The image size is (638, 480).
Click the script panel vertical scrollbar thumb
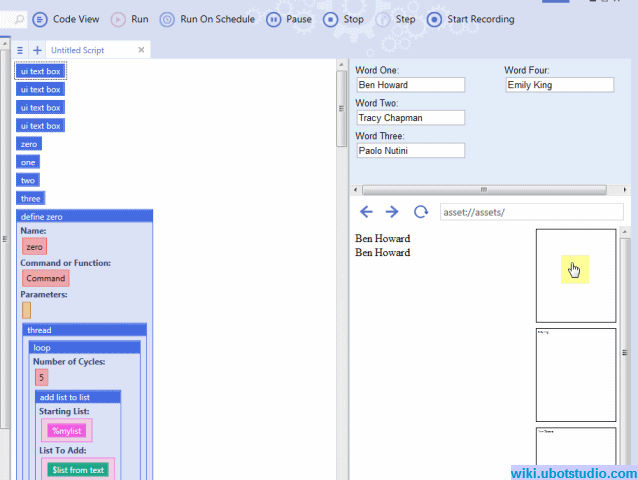click(341, 108)
